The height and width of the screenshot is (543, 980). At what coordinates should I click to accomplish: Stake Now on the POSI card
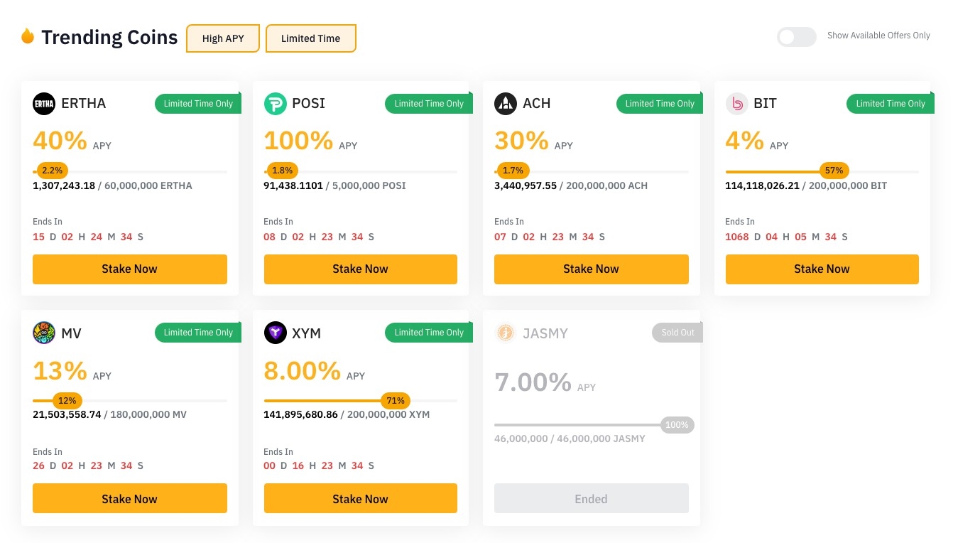point(361,269)
